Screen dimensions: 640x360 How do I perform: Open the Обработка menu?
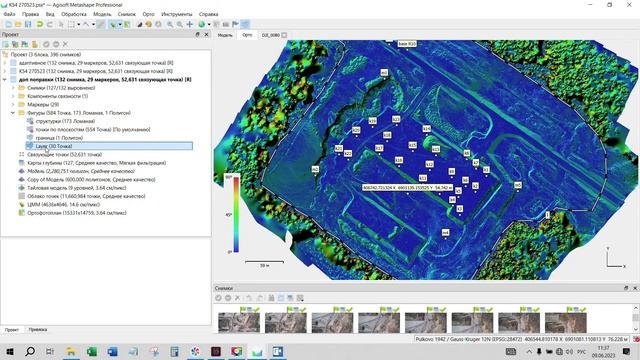(x=74, y=14)
